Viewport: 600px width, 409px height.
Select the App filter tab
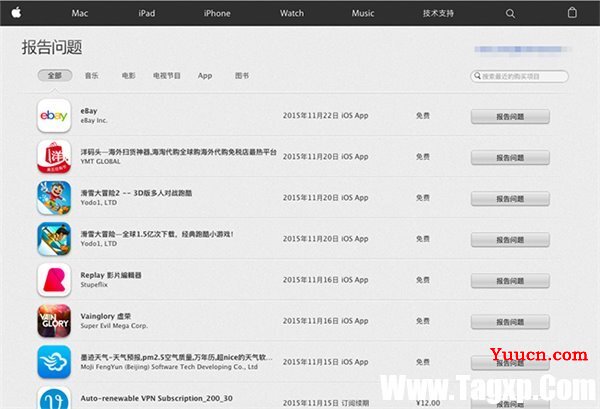point(205,76)
